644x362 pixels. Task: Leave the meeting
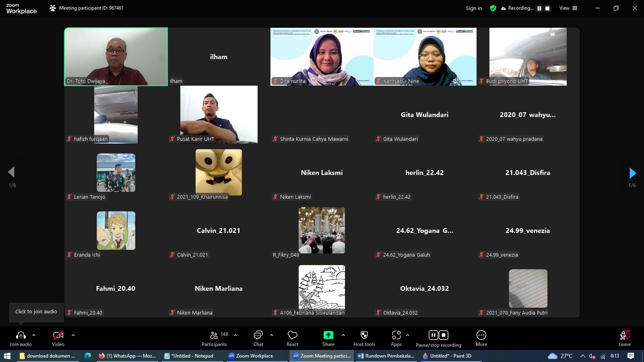pos(624,338)
